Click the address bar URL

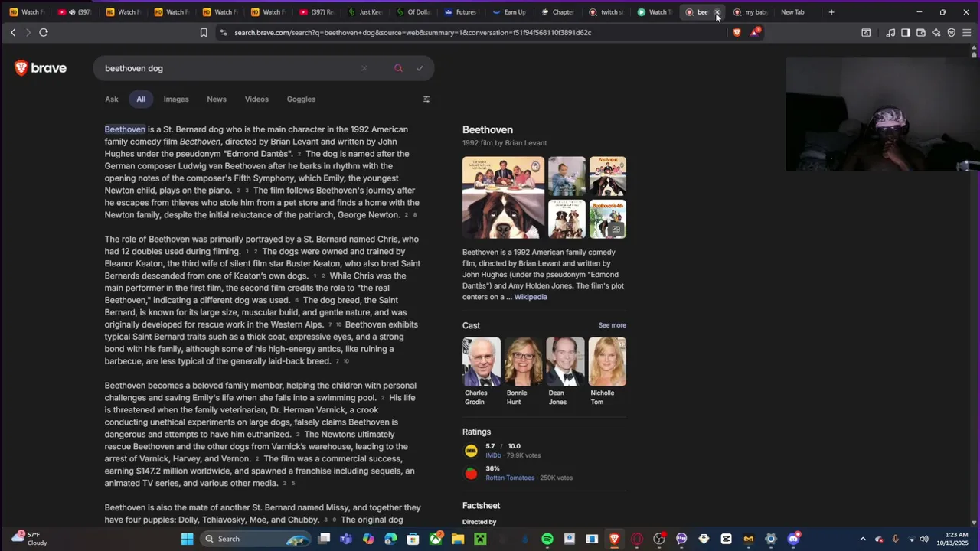click(x=413, y=32)
